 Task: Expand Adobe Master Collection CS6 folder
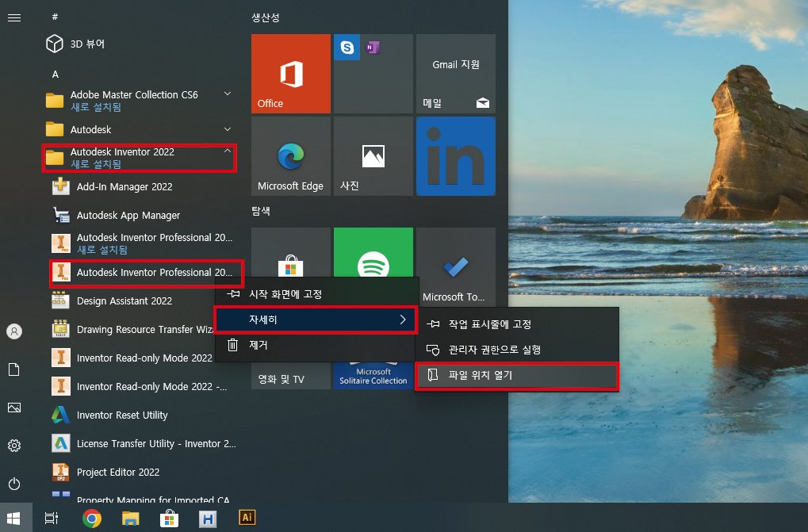tap(139, 101)
